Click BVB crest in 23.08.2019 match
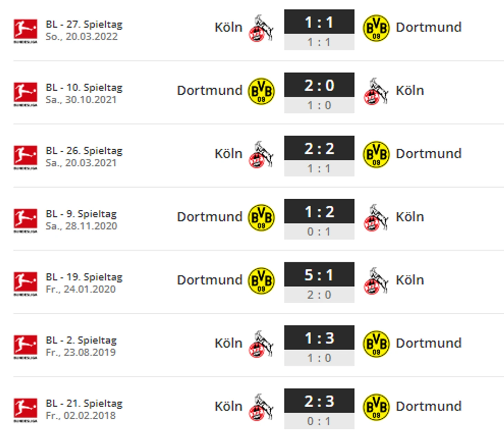Screen dimensions: 504x436 click(x=376, y=344)
